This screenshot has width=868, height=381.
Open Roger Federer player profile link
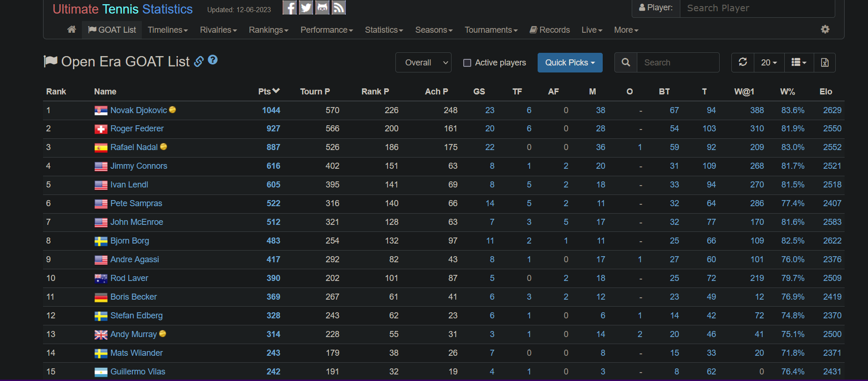pos(137,129)
